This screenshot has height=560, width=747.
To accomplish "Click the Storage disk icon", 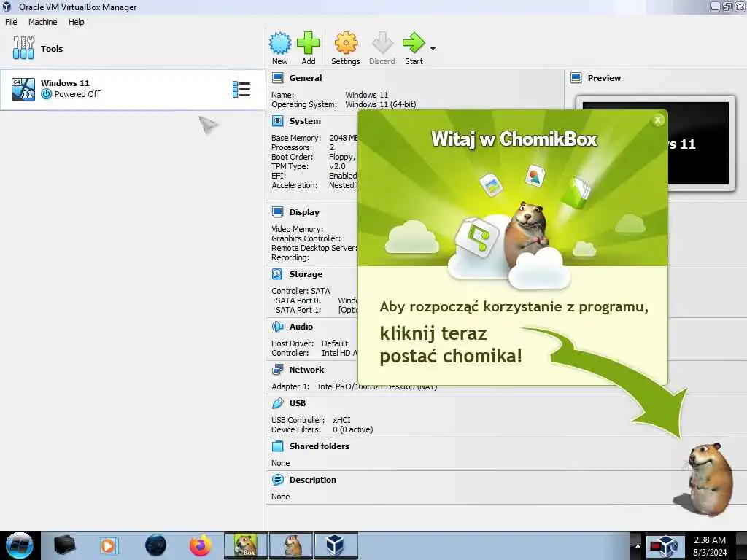I will click(277, 274).
